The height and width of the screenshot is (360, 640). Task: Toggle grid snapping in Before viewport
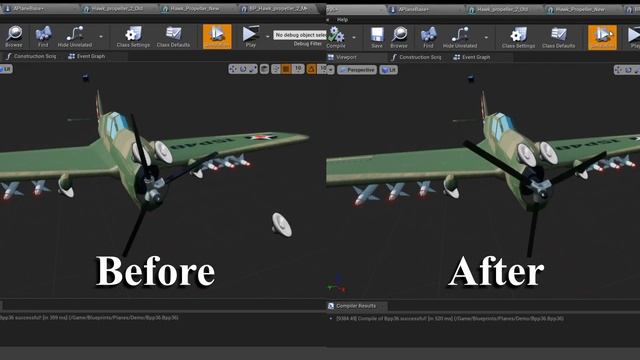click(286, 69)
